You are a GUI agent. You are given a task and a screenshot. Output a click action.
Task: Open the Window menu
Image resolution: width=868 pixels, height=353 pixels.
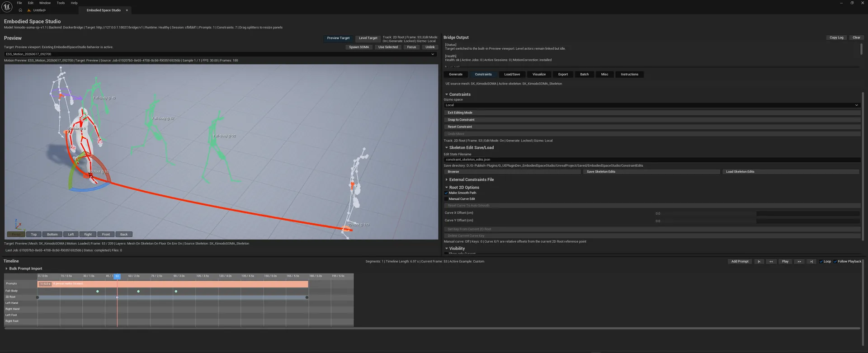(x=45, y=3)
